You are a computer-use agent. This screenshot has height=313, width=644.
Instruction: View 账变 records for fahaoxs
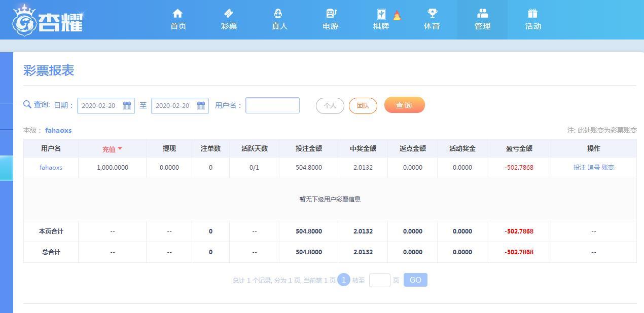608,167
